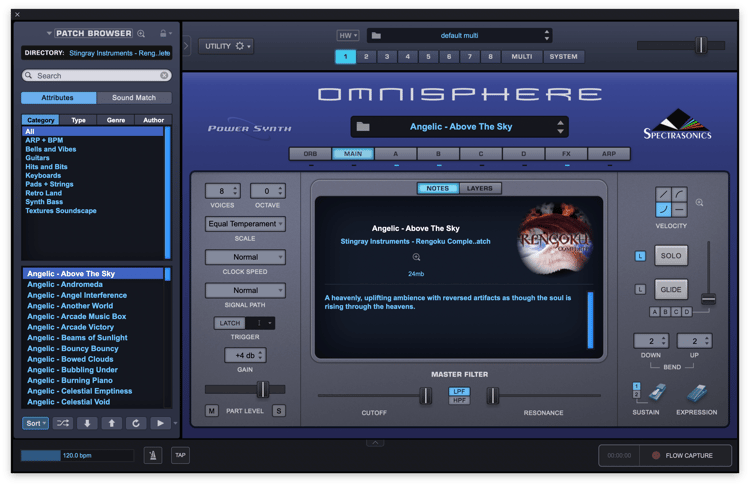Open the SYSTEM page button

563,56
